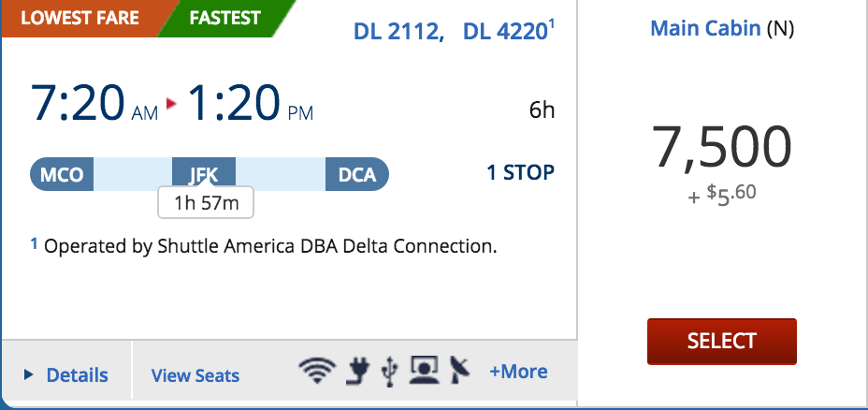Screen dimensions: 868x410
Task: Open the JFK layover 1h 57m tooltip
Action: (x=206, y=202)
